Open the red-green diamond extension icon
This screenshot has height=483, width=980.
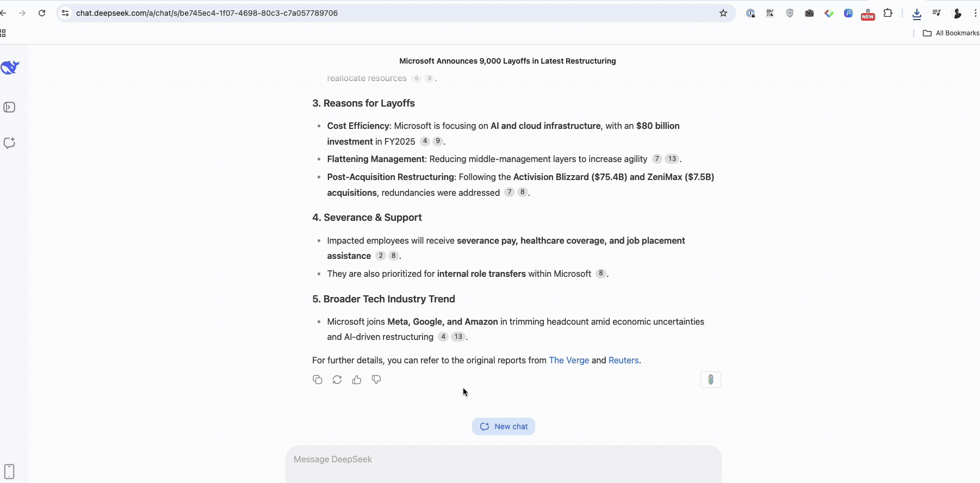tap(829, 13)
